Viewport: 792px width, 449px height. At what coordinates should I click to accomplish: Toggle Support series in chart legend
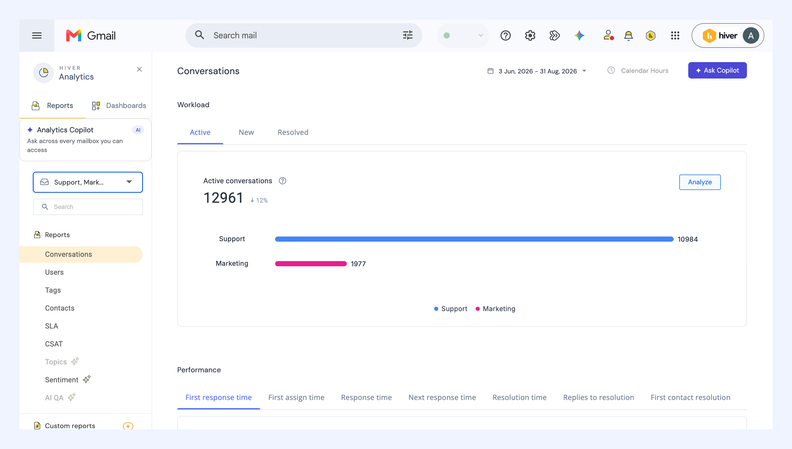click(x=451, y=309)
